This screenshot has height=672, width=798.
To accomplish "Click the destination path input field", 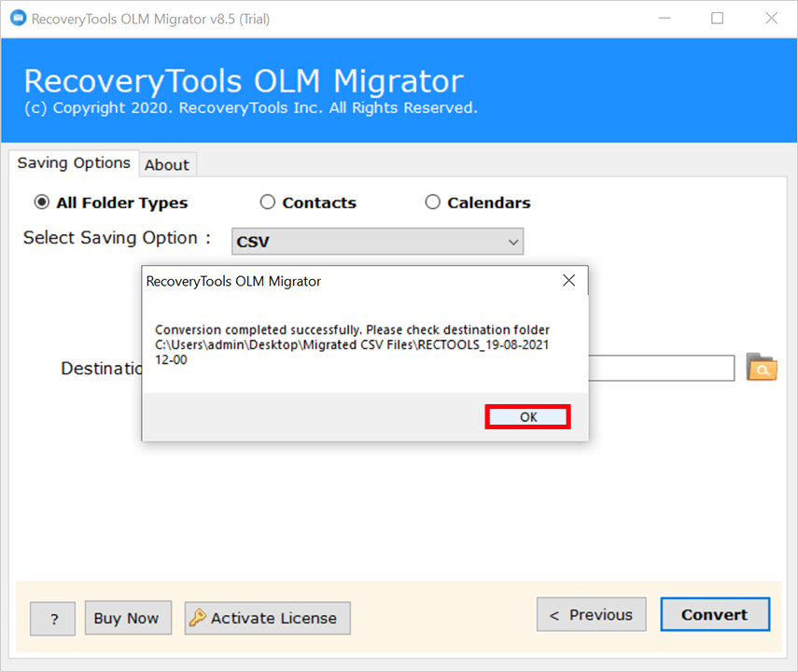I will [x=662, y=368].
